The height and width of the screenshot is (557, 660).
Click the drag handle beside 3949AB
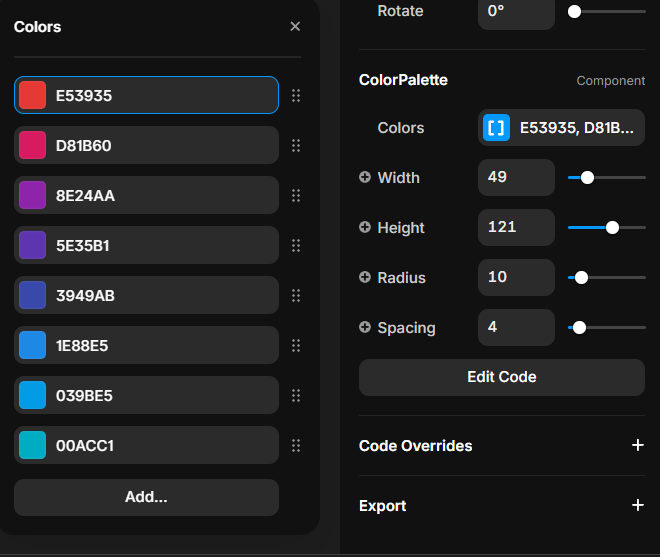pos(295,296)
